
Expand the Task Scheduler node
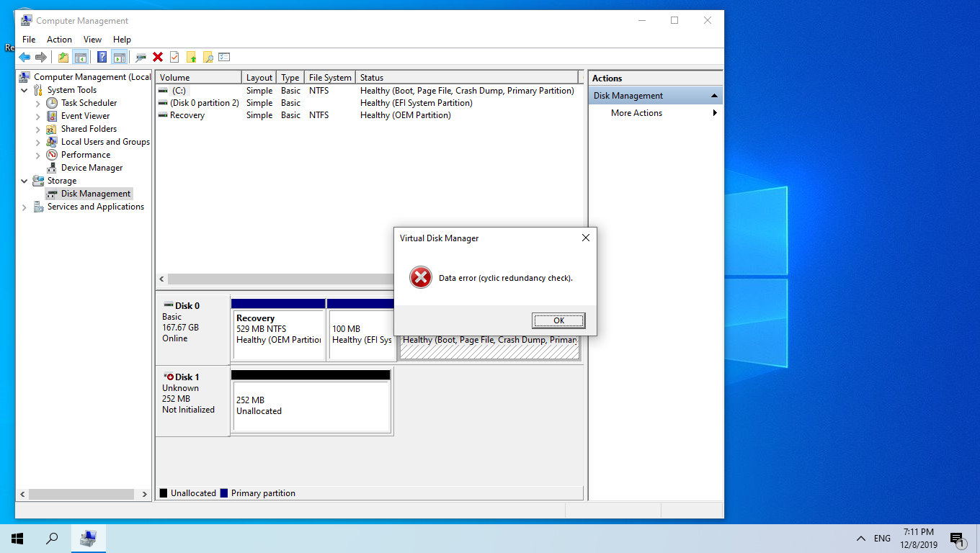click(38, 103)
